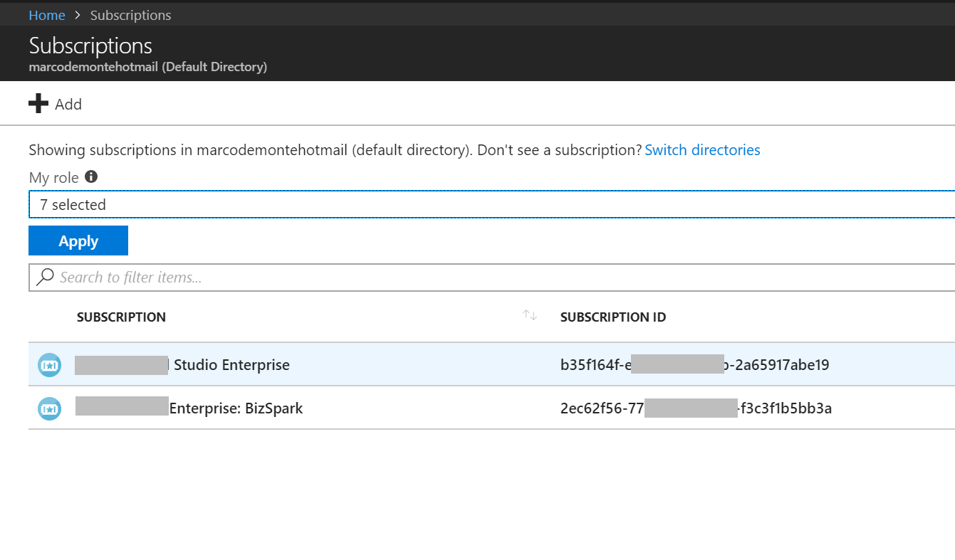This screenshot has height=560, width=955.
Task: Select subscription ID starting b35f164f
Action: (695, 365)
